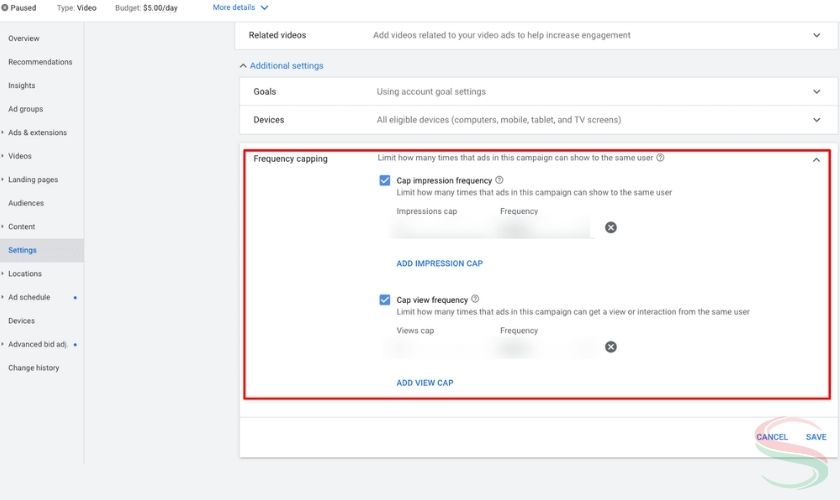Open Change history page
Image resolution: width=840 pixels, height=500 pixels.
click(34, 368)
